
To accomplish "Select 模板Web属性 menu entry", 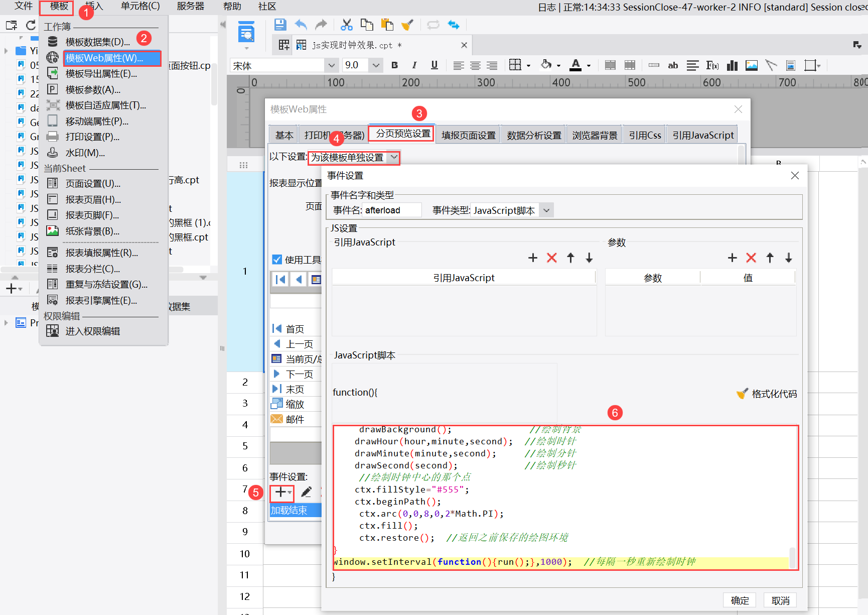I will (104, 58).
